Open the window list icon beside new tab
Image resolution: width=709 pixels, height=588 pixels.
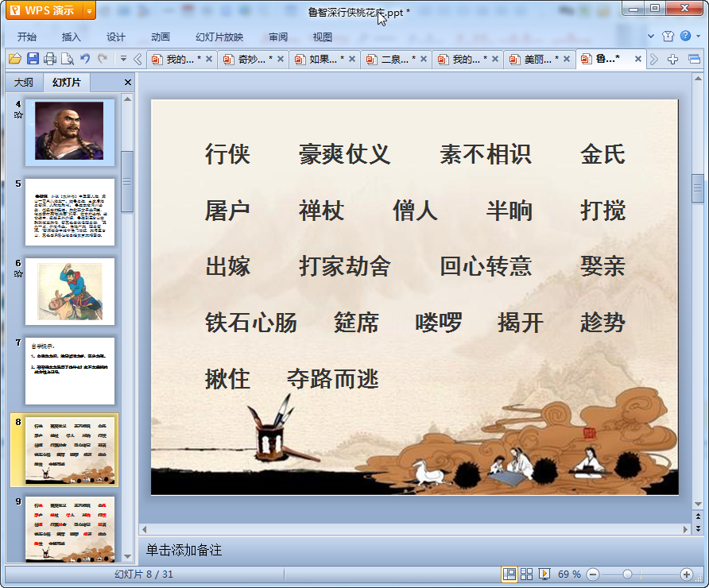(x=694, y=60)
